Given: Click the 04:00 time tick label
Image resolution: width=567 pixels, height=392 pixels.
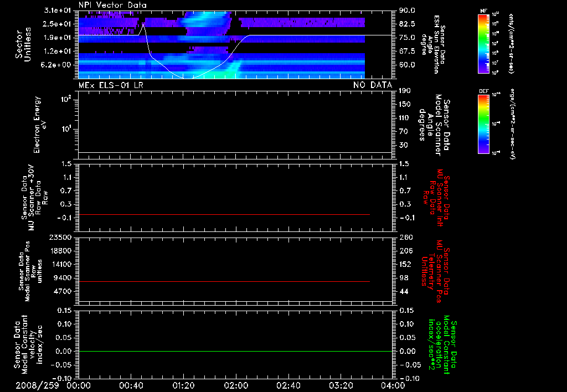Looking at the screenshot, I should (x=393, y=385).
